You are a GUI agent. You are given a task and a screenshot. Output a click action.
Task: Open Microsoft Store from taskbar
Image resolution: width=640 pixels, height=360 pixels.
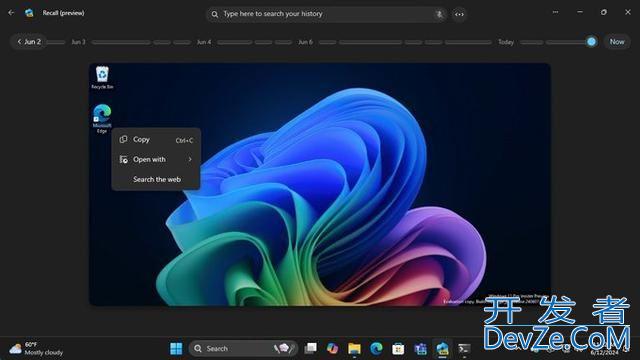[x=398, y=349]
